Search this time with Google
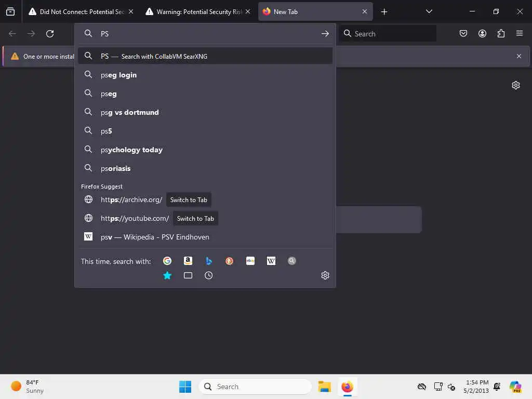 point(167,261)
